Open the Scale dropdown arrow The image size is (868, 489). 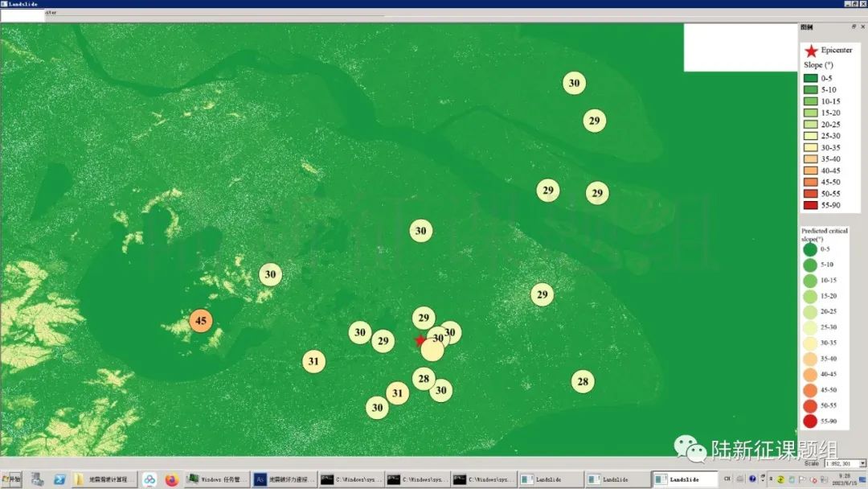pyautogui.click(x=862, y=463)
